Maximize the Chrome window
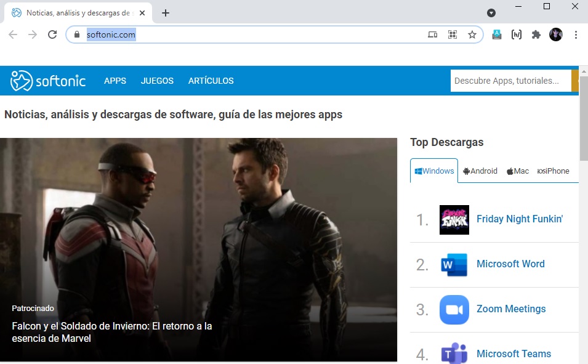 [547, 6]
